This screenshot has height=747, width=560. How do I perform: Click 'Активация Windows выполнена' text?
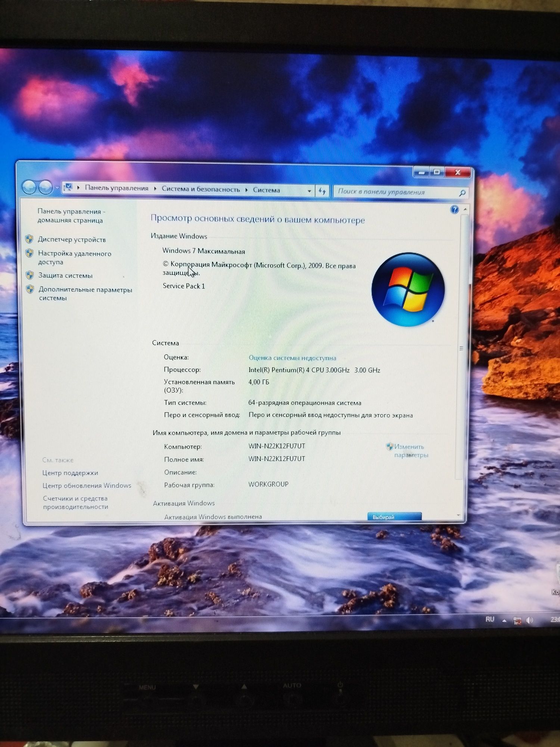(x=213, y=517)
